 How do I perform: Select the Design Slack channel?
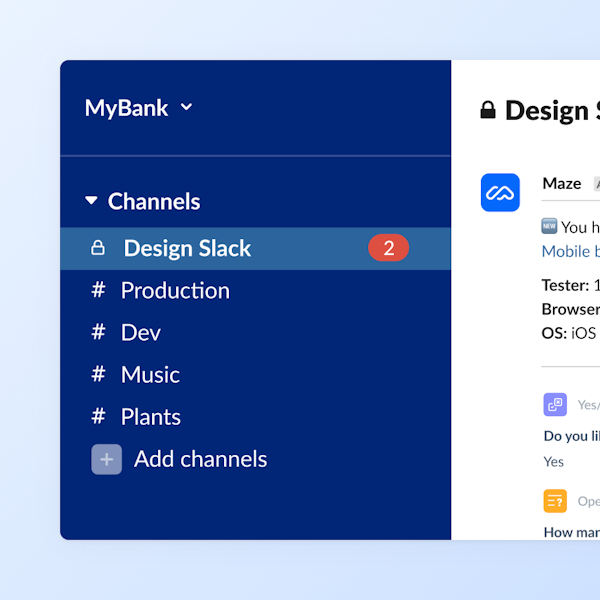tap(187, 248)
